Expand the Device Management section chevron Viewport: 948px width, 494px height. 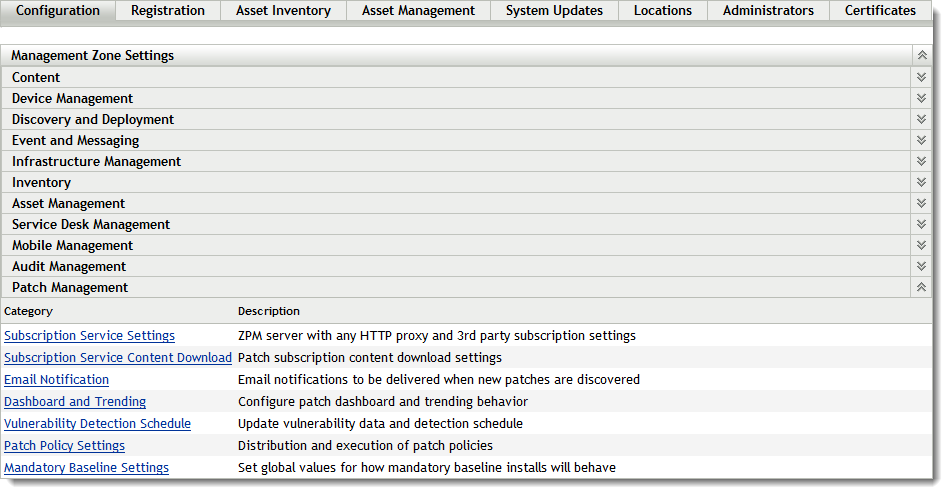921,98
